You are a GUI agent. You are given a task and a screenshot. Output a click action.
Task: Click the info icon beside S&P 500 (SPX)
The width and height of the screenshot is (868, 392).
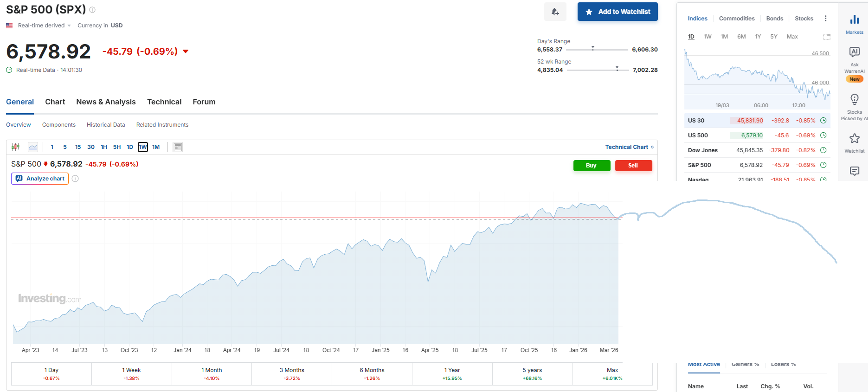(x=92, y=10)
